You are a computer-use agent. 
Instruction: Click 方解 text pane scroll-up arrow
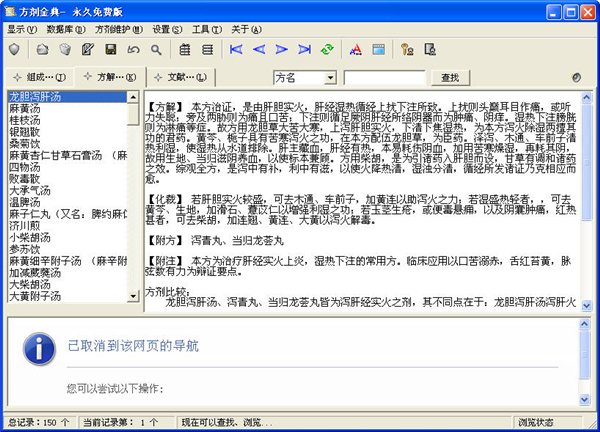click(x=586, y=98)
